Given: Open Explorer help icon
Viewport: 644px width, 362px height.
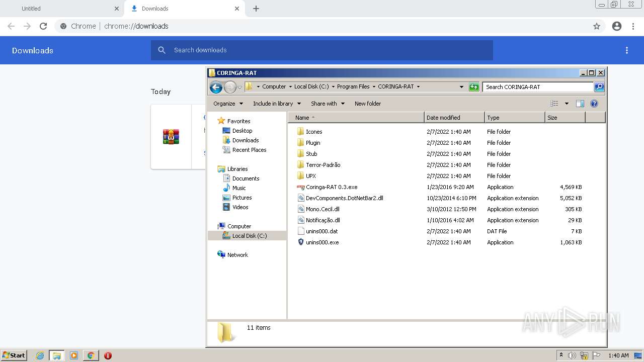Looking at the screenshot, I should coord(594,104).
